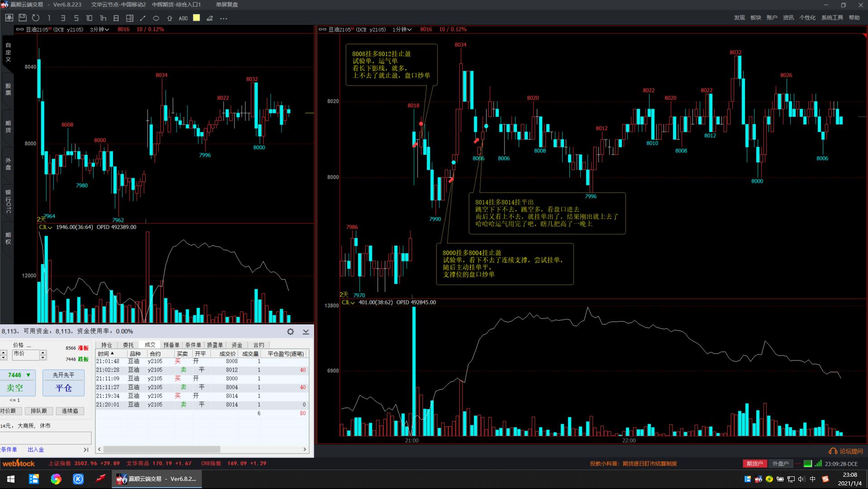Select the ABC text annotation tool

pos(183,18)
